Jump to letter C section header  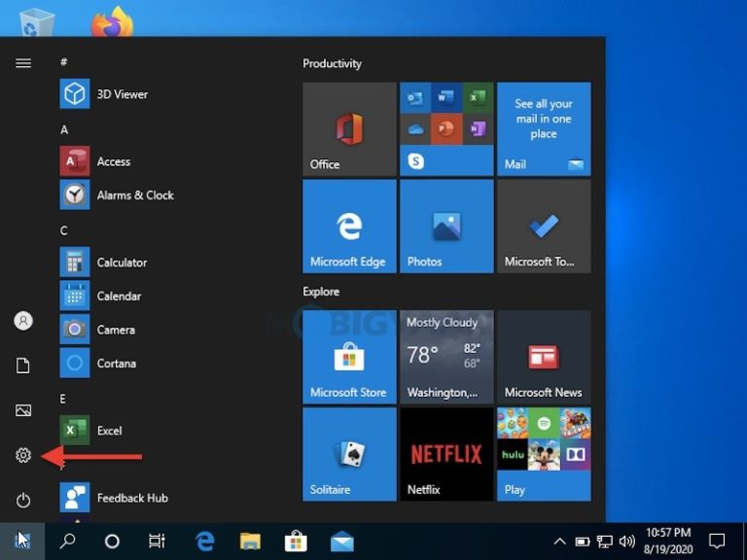(x=64, y=230)
